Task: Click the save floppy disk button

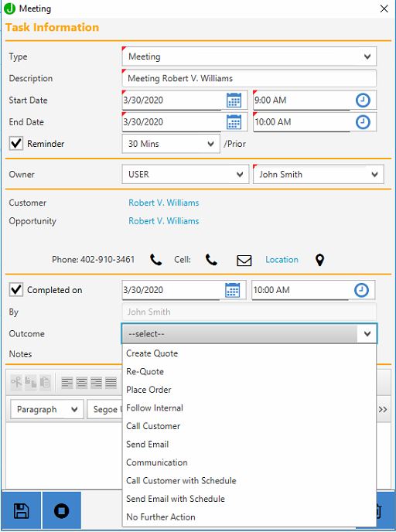Action: 21,510
